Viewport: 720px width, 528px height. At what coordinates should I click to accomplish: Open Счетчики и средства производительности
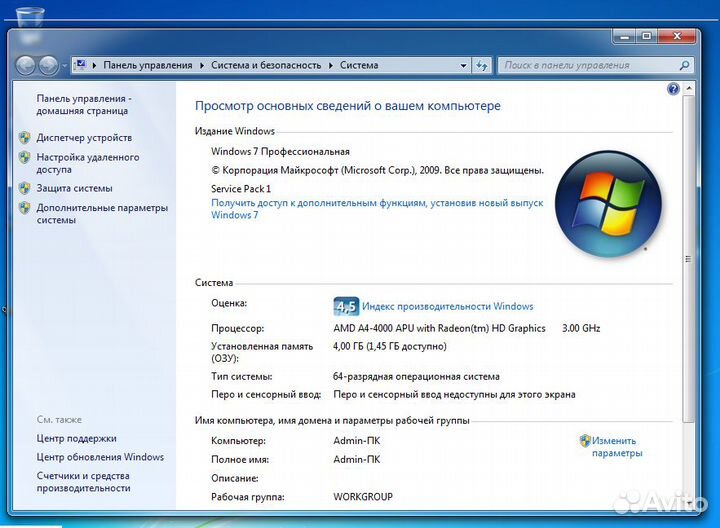(83, 482)
